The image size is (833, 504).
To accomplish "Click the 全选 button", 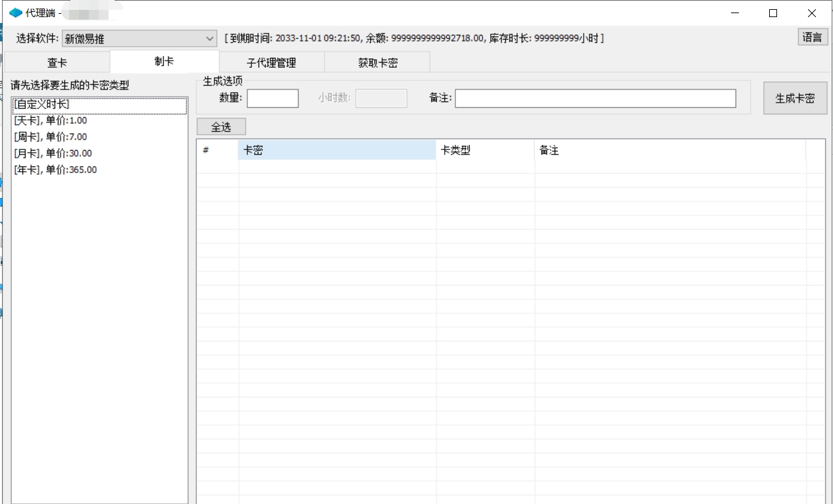I will click(221, 127).
